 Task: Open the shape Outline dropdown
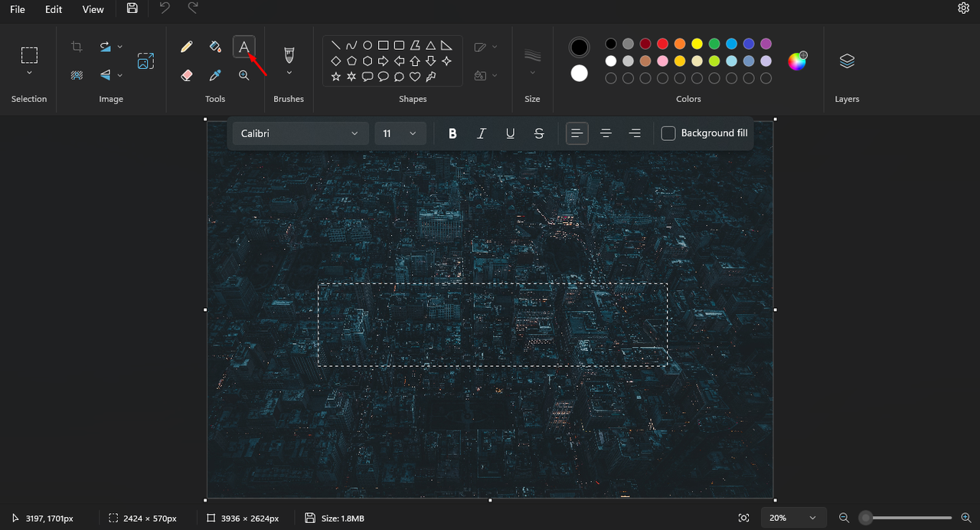click(485, 47)
